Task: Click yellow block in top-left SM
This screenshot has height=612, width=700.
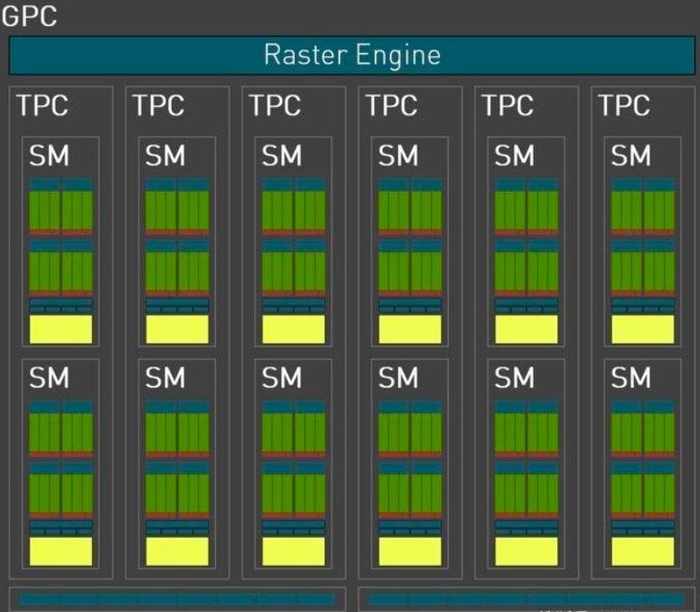Action: click(61, 329)
